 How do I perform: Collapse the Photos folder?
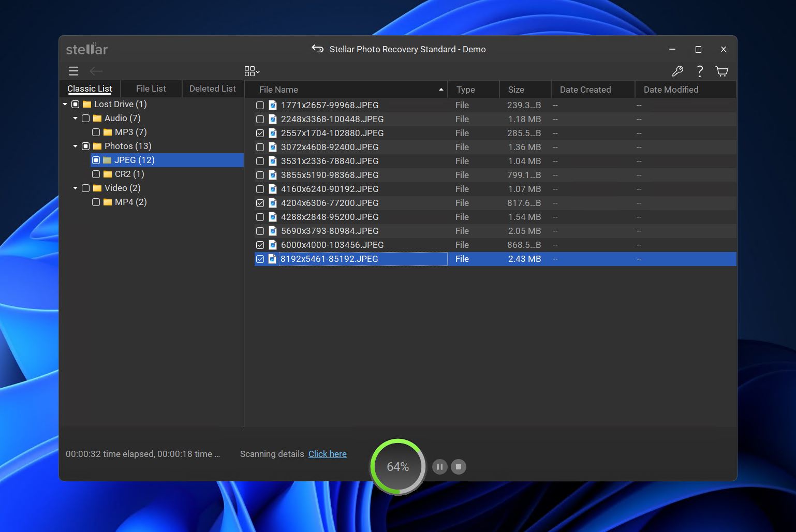75,146
